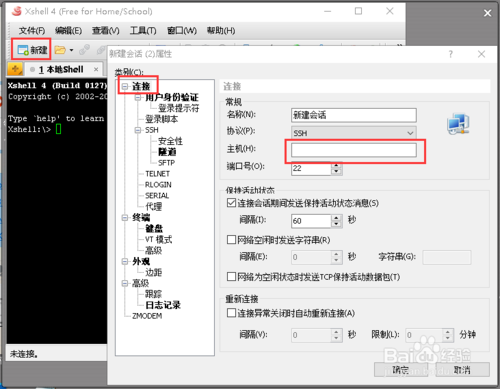Click the add tab plus icon

(x=15, y=69)
